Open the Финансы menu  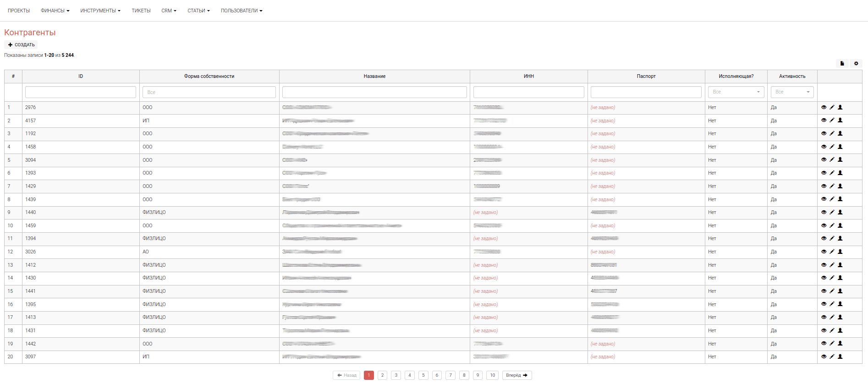click(55, 11)
